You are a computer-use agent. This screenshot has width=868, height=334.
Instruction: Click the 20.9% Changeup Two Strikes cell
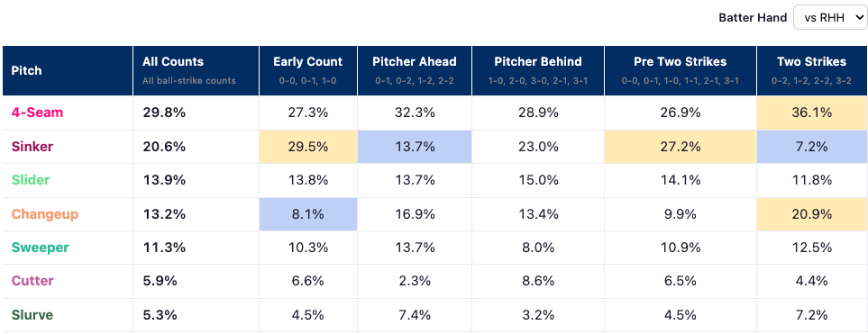[x=811, y=214]
